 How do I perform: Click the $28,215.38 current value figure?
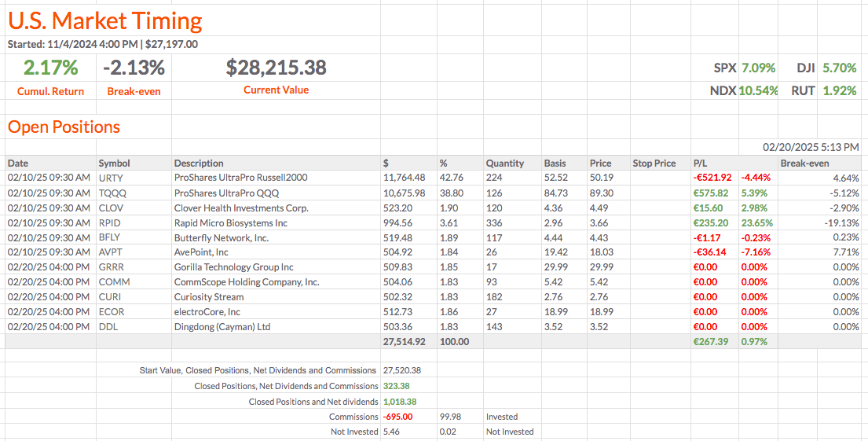tap(276, 68)
